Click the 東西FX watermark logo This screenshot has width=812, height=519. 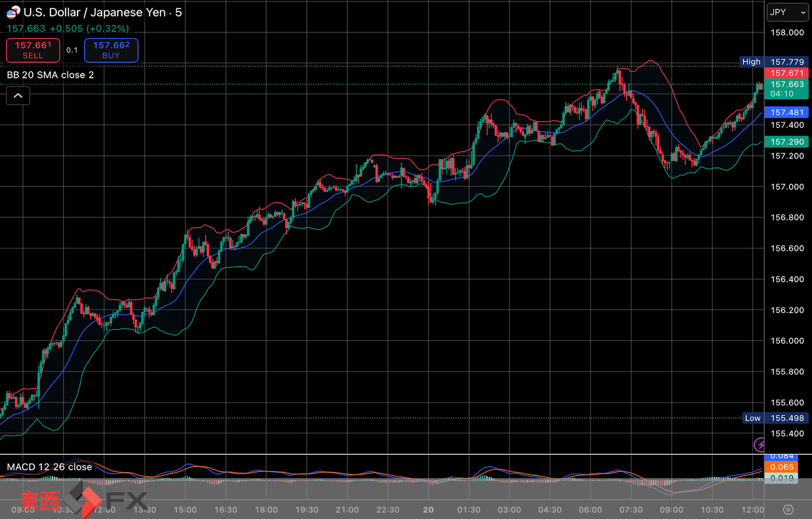(84, 500)
